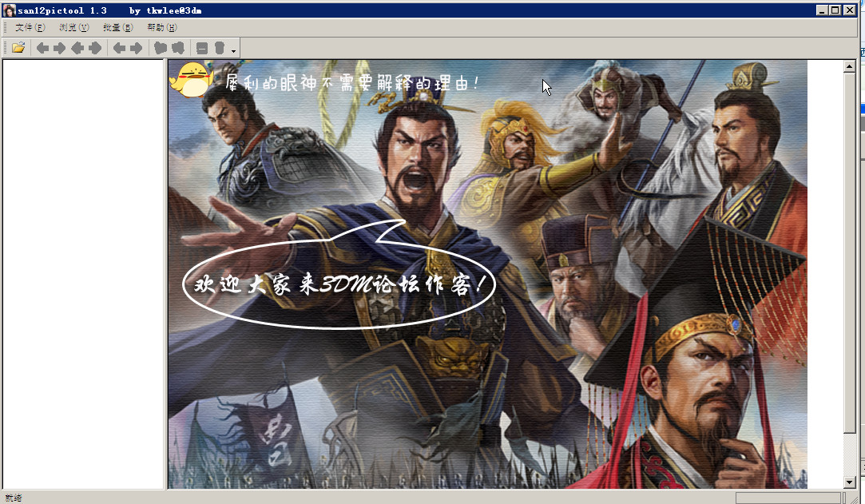Click the san12pictool title bar app icon
This screenshot has height=504, width=865.
(10, 10)
